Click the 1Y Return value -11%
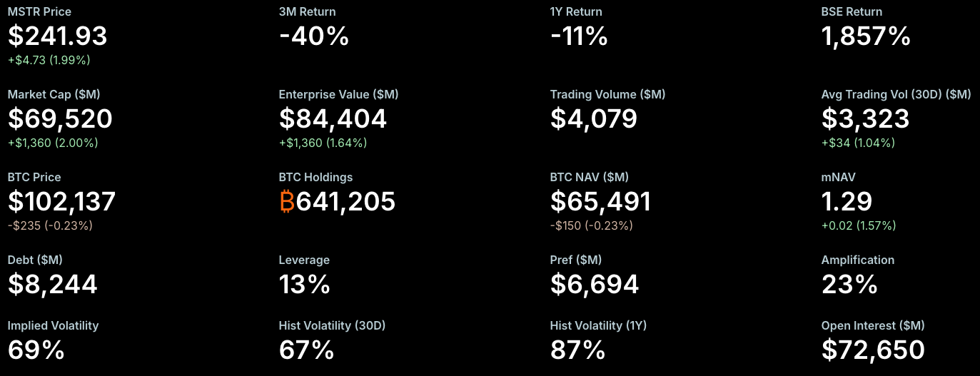Image resolution: width=980 pixels, height=376 pixels. (579, 36)
